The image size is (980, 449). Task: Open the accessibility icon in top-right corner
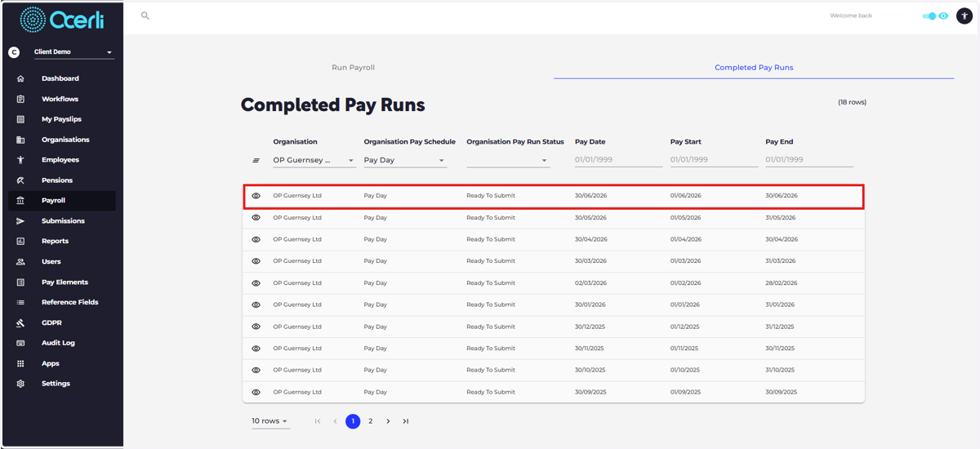click(964, 16)
